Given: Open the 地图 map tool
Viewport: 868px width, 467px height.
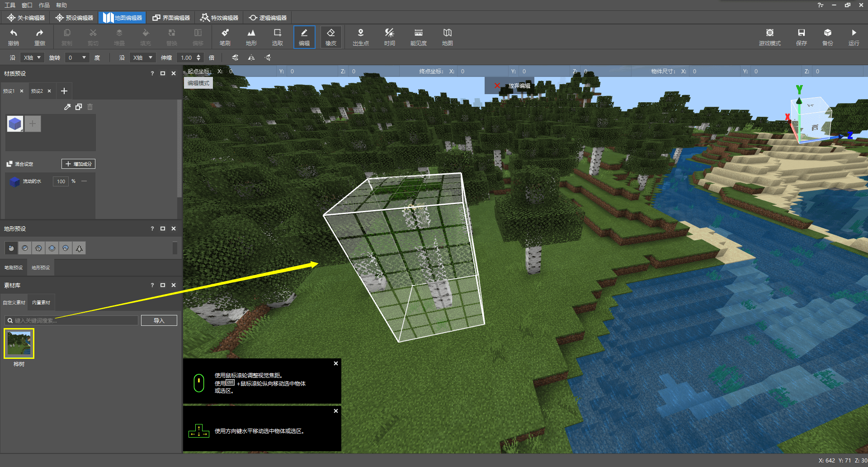Looking at the screenshot, I should click(448, 37).
